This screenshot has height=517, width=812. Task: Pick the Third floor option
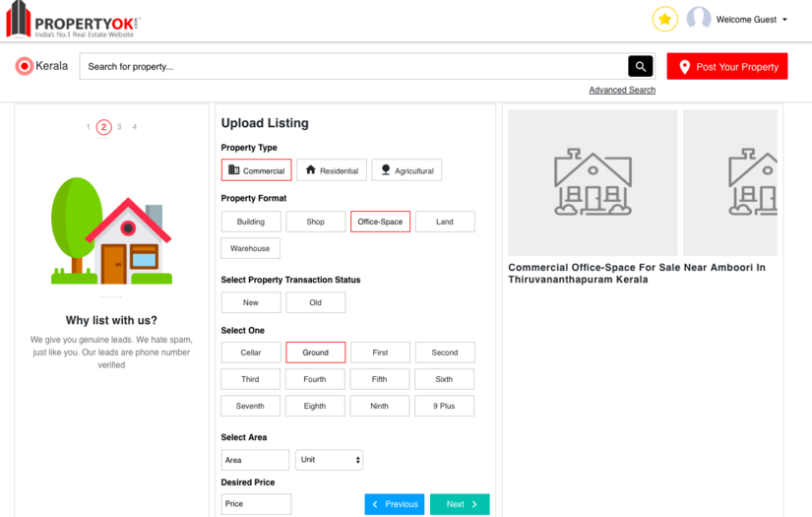coord(250,379)
